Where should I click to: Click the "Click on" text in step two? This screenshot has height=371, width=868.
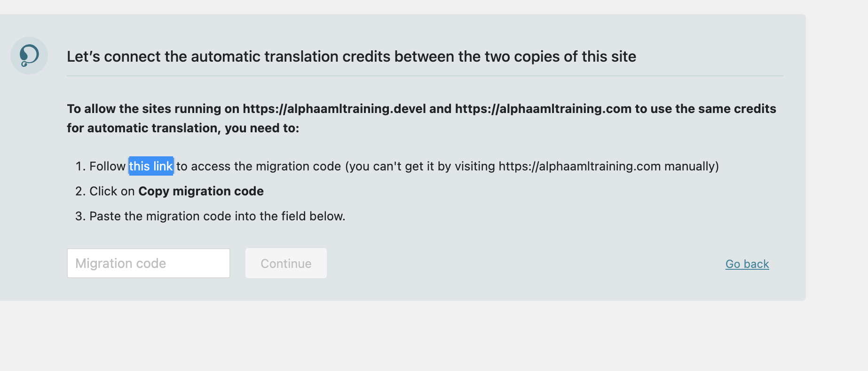[x=112, y=191]
